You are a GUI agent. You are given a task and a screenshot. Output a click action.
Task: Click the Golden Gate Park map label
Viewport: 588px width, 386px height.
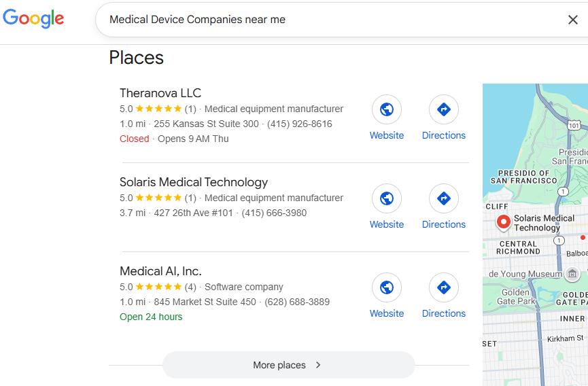click(x=516, y=296)
